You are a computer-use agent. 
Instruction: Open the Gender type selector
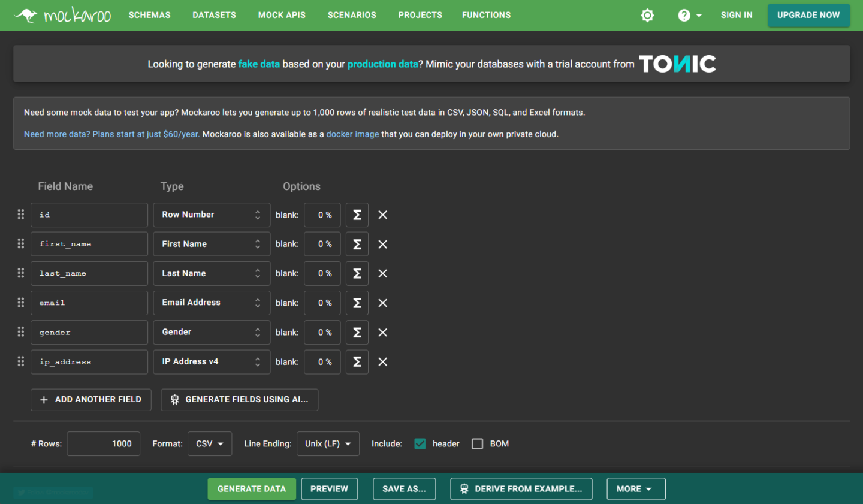[x=212, y=332]
